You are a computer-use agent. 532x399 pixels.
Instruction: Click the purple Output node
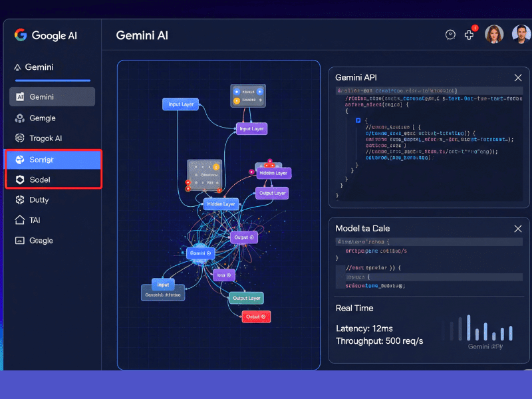pos(244,237)
